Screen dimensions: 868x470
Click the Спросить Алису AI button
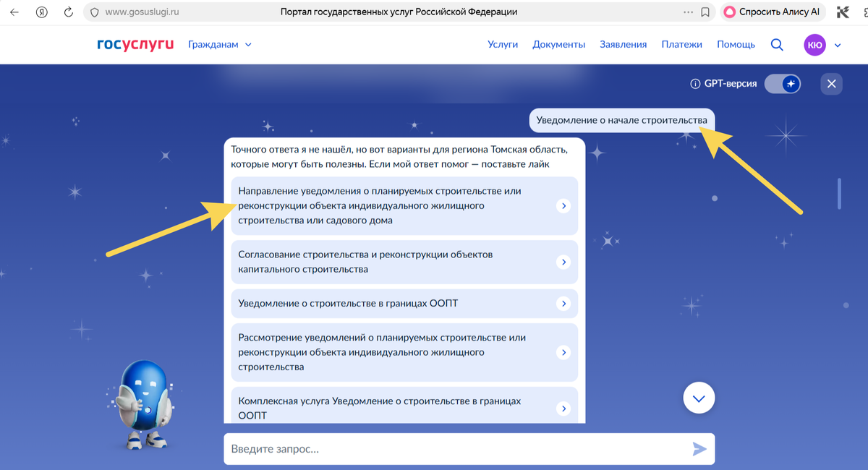tap(773, 12)
